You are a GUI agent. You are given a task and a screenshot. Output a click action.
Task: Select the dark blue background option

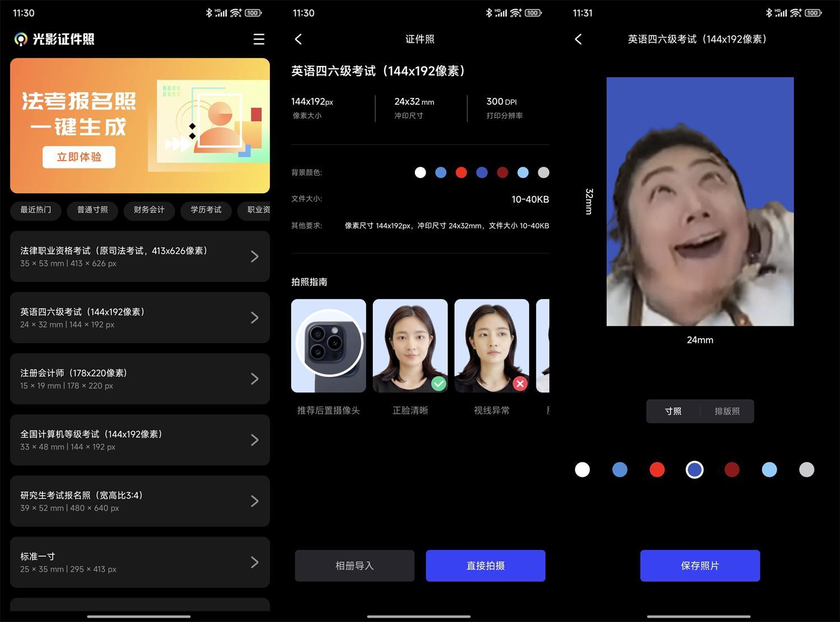694,469
